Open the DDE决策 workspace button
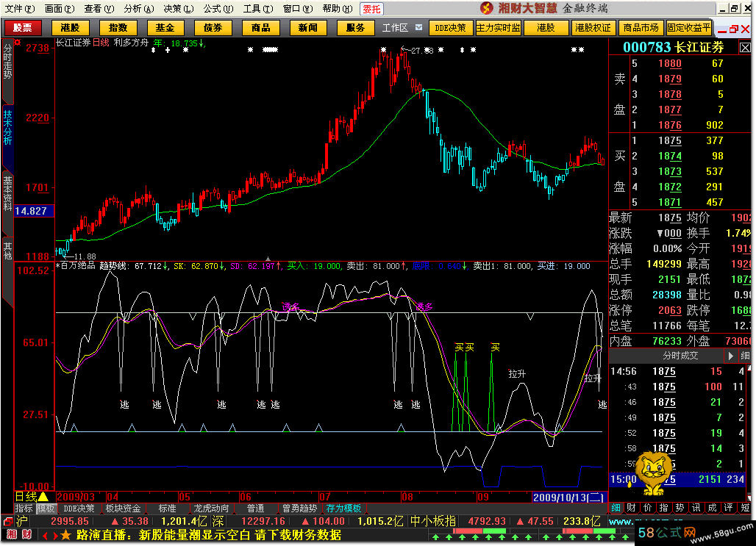 [450, 28]
